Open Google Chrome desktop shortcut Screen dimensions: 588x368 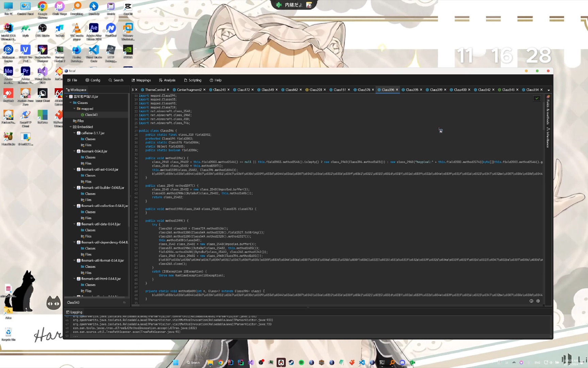pyautogui.click(x=42, y=10)
